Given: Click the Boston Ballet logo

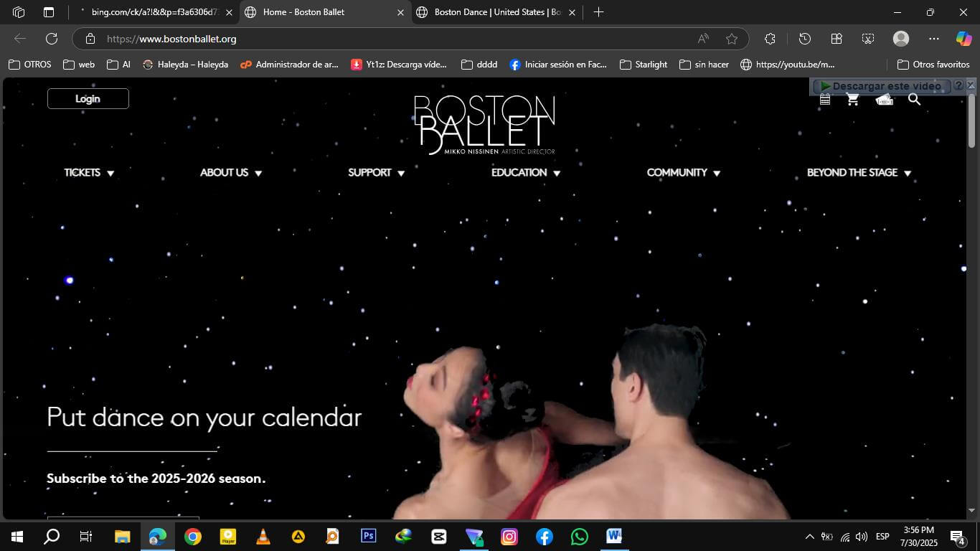Looking at the screenshot, I should [485, 124].
